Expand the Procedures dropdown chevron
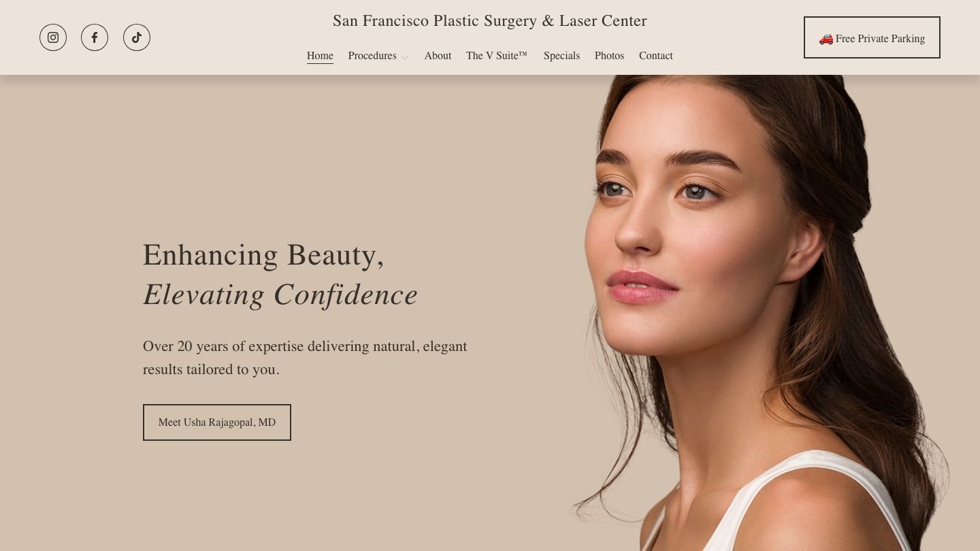This screenshot has height=551, width=980. tap(404, 57)
